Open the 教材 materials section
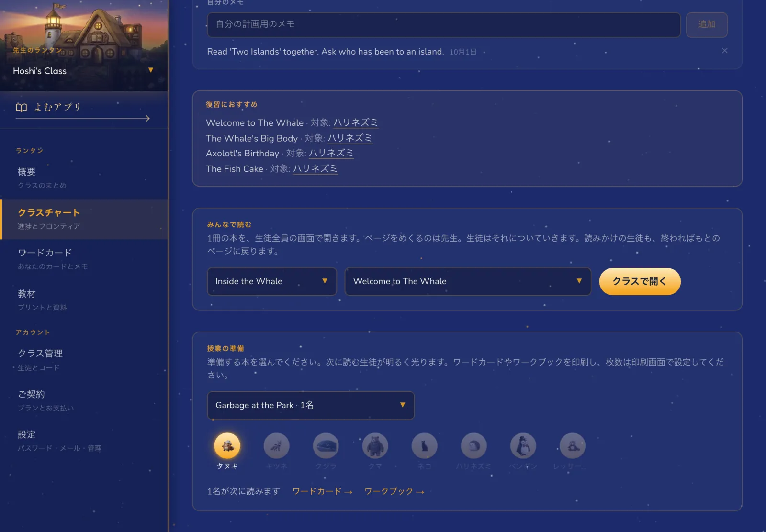 click(84, 300)
